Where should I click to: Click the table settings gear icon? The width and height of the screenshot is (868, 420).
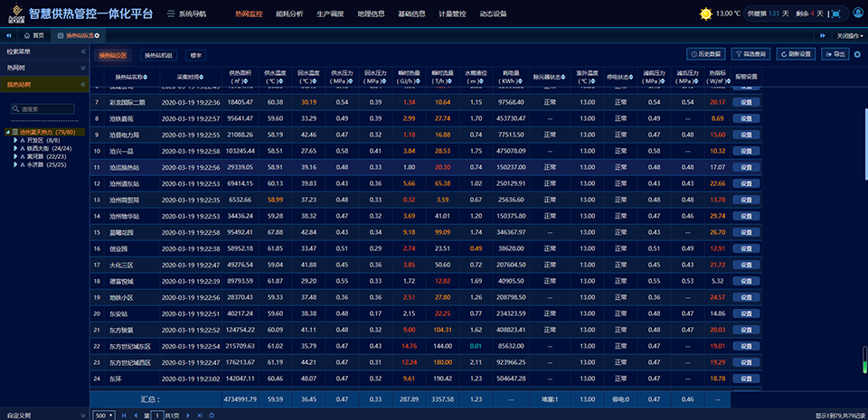(857, 54)
